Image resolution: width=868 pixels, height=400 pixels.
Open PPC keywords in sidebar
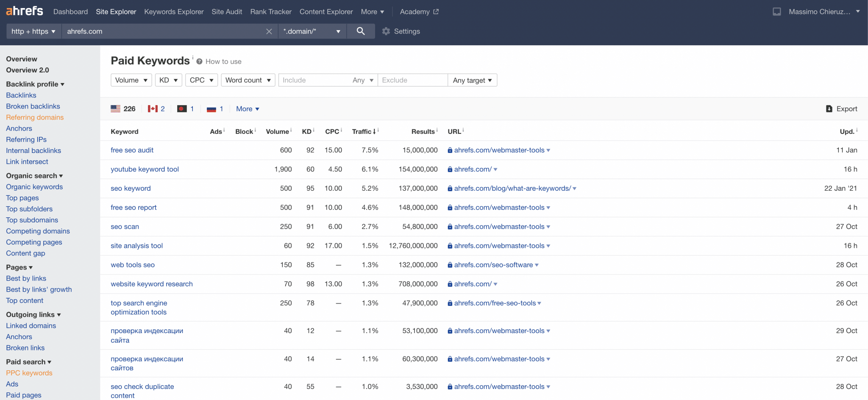29,373
